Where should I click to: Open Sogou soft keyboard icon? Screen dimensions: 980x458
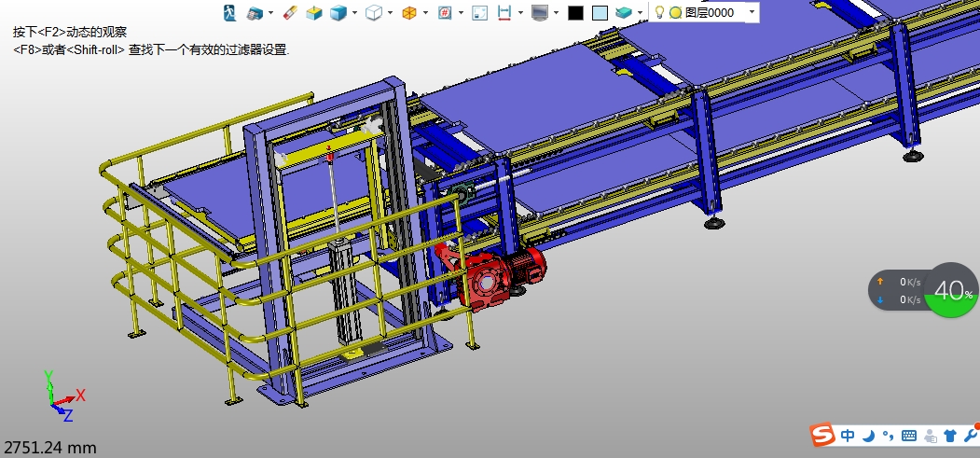(x=909, y=435)
